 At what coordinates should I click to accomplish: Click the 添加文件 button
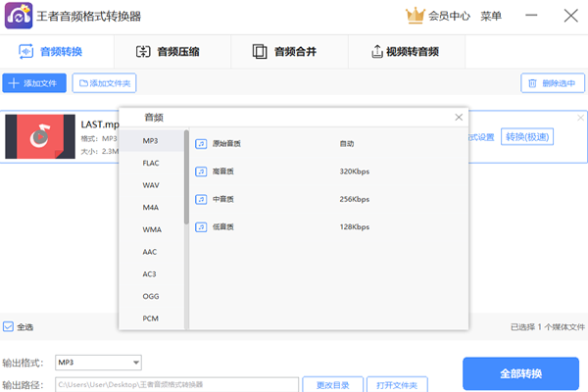point(34,83)
